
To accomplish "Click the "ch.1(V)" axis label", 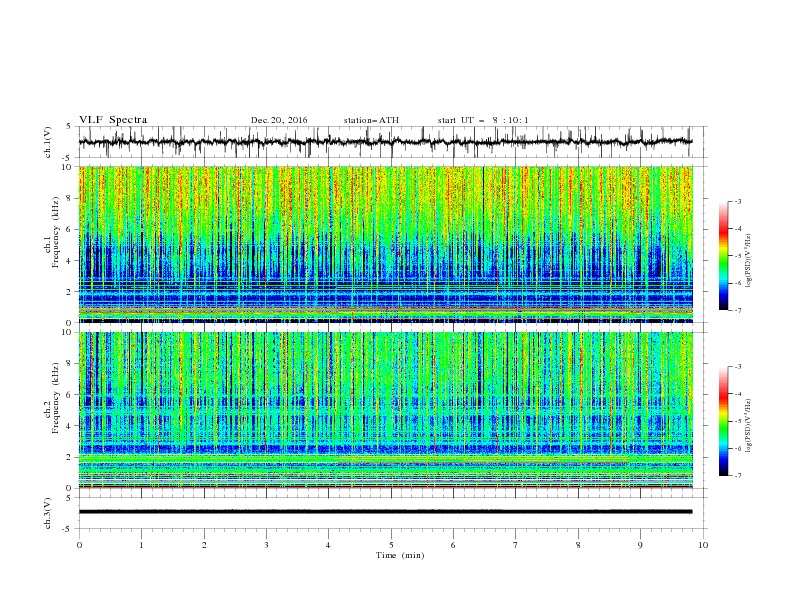I will 48,142.
